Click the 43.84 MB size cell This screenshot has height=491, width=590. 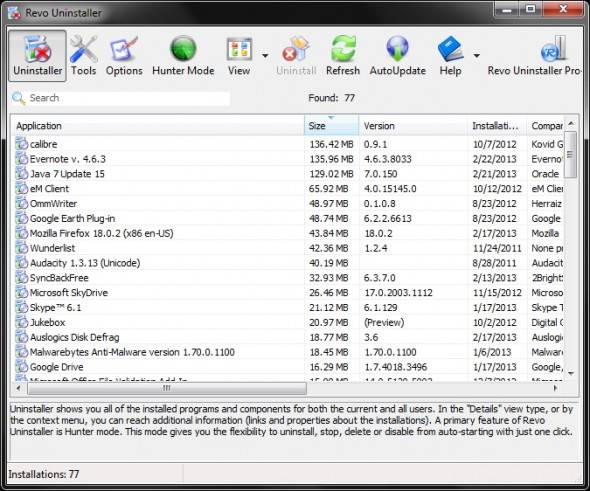click(328, 233)
